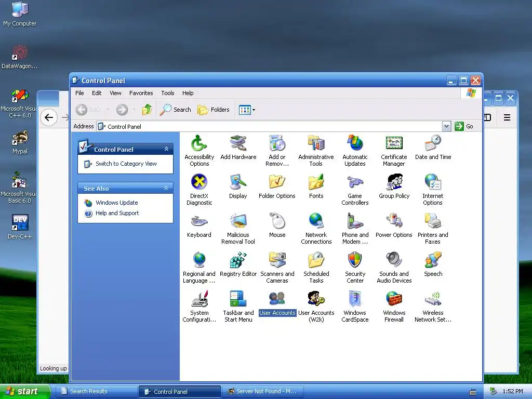
Task: Click the Go button
Action: pyautogui.click(x=464, y=126)
